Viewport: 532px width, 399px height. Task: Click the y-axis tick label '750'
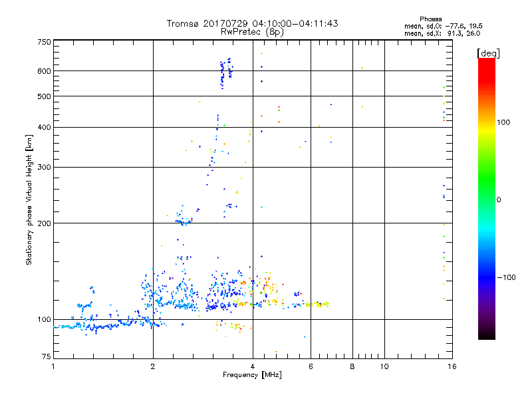click(x=44, y=42)
